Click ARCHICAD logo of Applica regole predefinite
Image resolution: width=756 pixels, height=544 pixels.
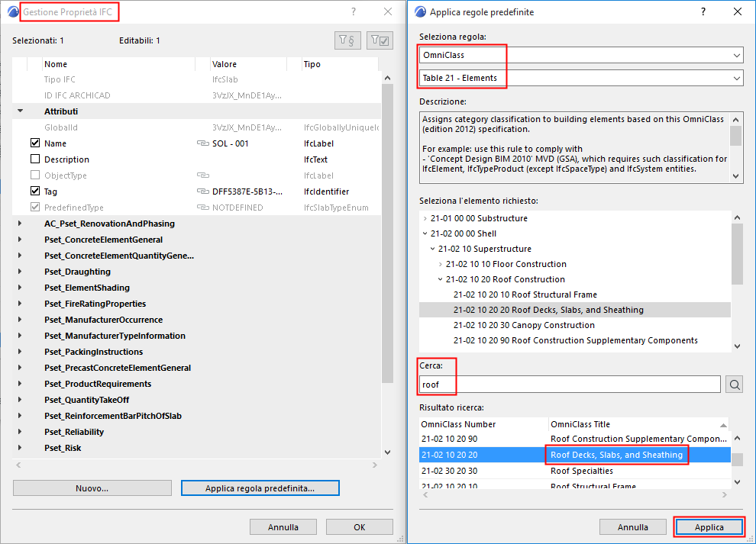[x=420, y=12]
